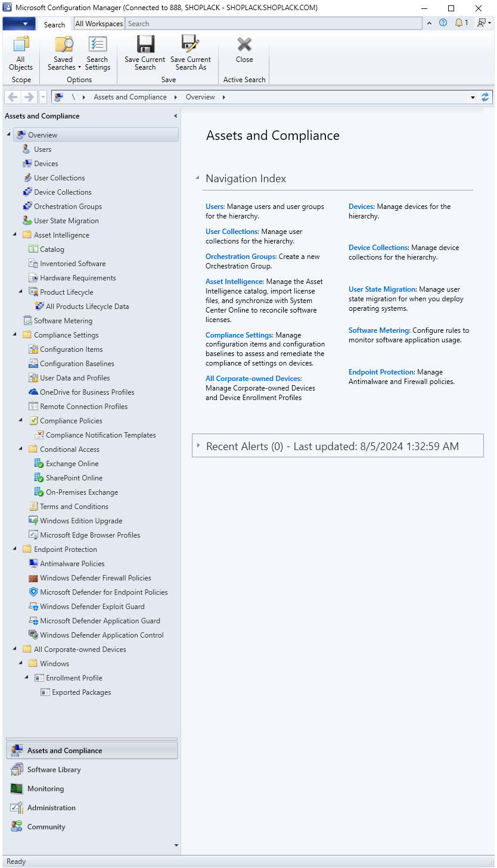Follow the Orchestration Groups link
Image resolution: width=497 pixels, height=868 pixels.
click(241, 257)
